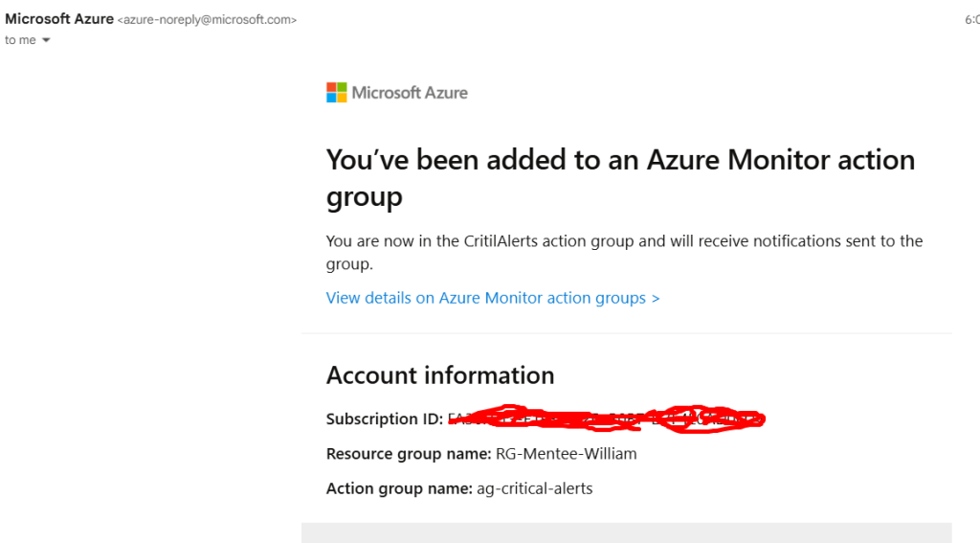This screenshot has height=543, width=980.
Task: Click the "Subscription ID:" bold label
Action: click(x=385, y=419)
